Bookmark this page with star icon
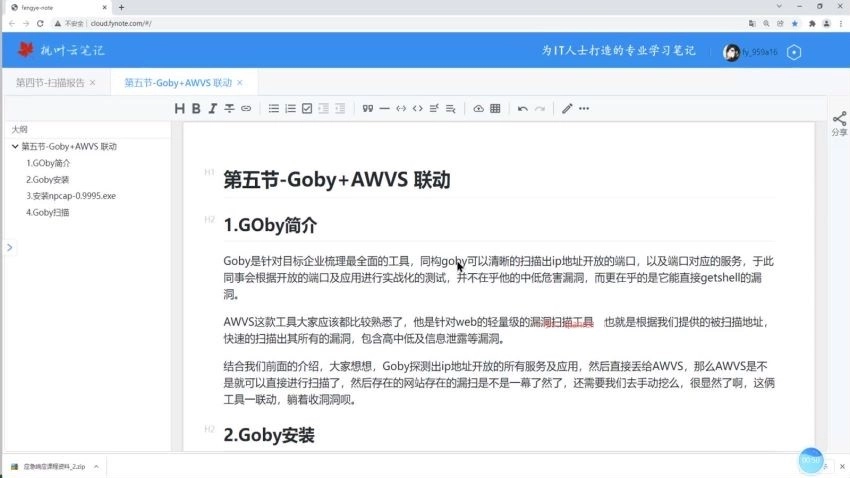 (x=795, y=24)
